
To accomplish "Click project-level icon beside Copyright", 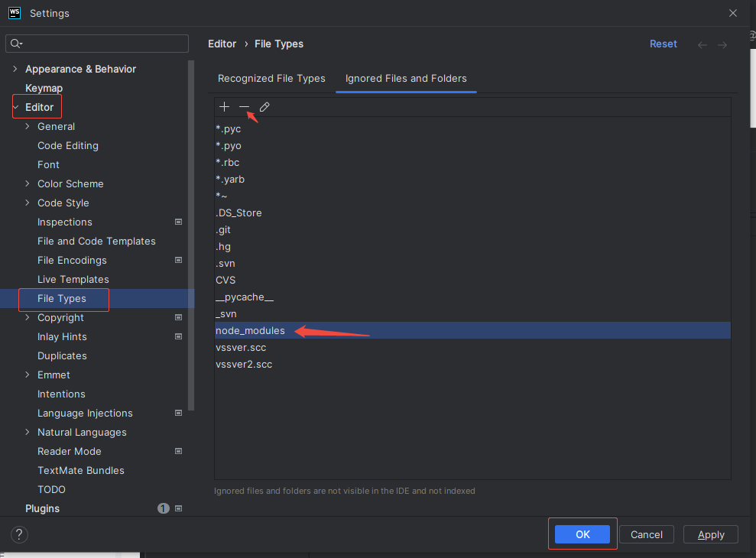I will pyautogui.click(x=178, y=317).
